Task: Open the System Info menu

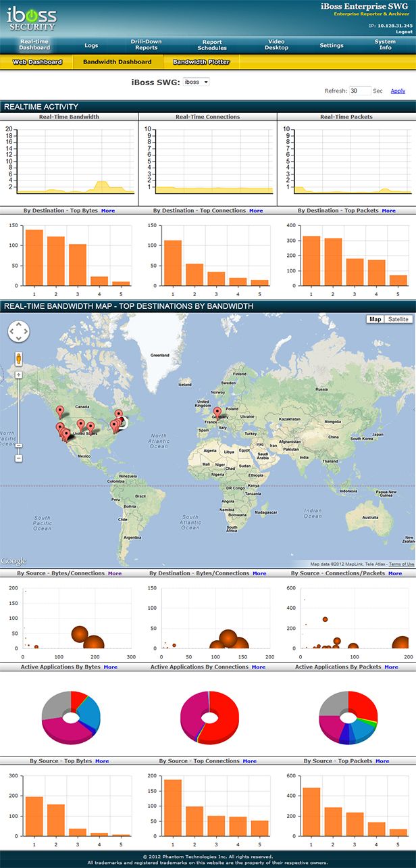Action: [x=386, y=45]
